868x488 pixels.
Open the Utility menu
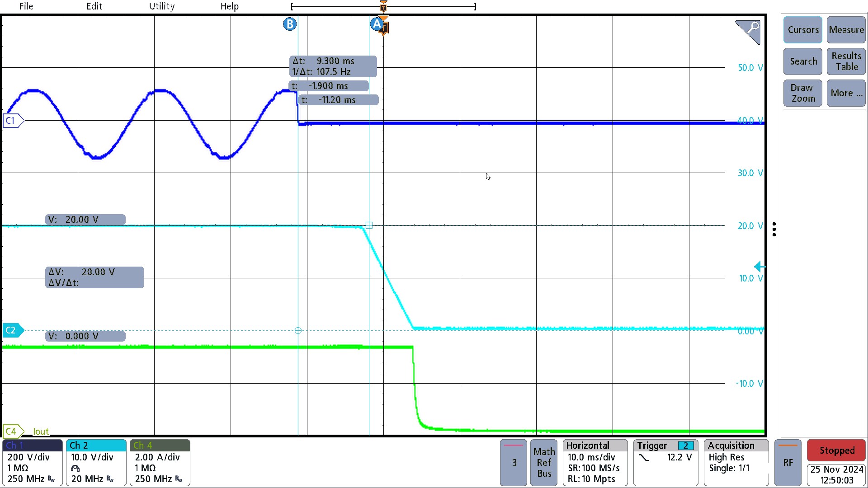161,6
